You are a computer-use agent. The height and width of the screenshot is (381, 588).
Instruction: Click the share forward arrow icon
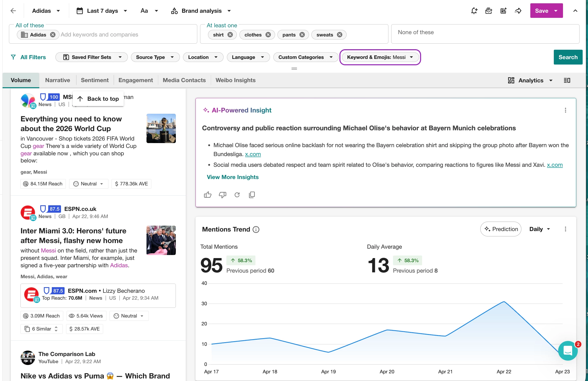pos(518,11)
